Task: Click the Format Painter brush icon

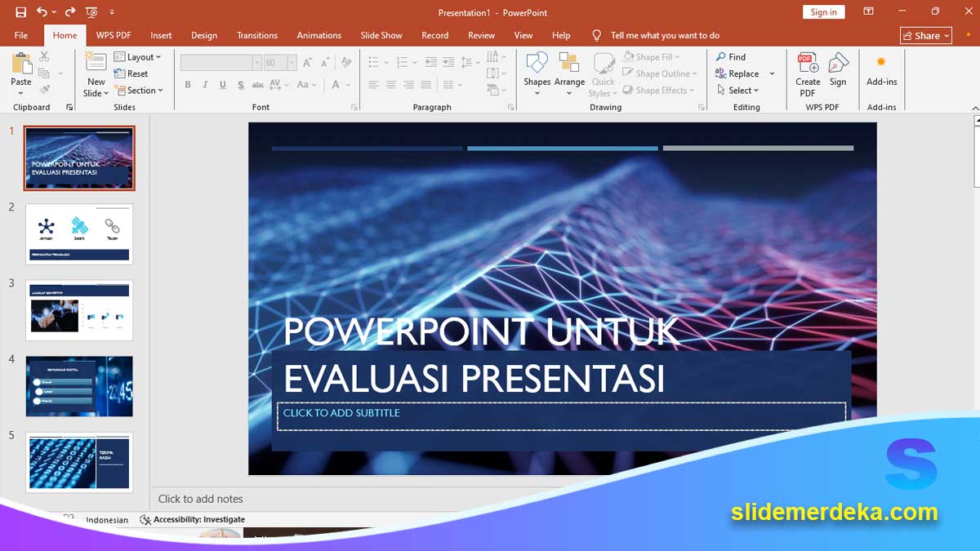Action: (44, 90)
